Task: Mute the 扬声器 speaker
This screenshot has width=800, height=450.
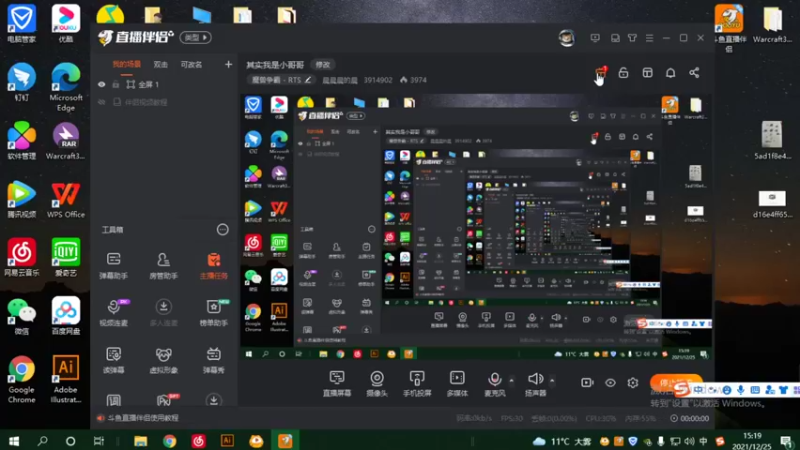Action: [535, 384]
